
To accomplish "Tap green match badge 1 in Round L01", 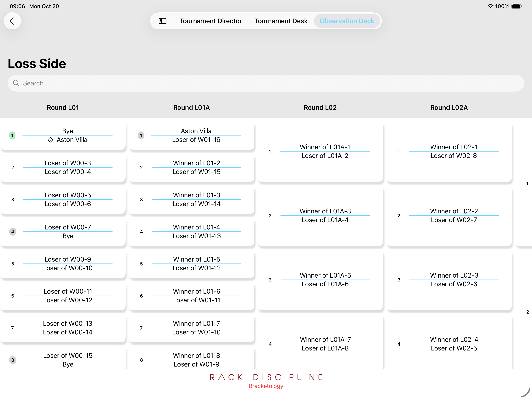I will [x=12, y=135].
